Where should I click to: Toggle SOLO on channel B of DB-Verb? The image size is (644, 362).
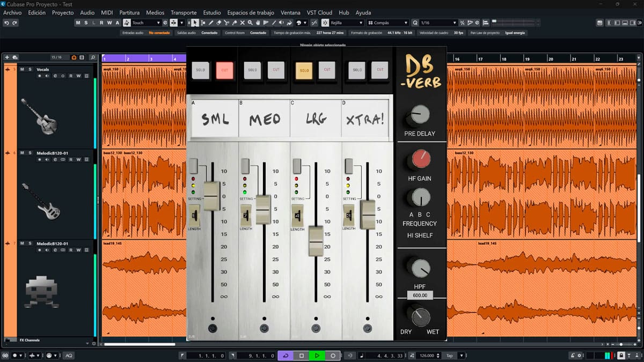tap(252, 70)
